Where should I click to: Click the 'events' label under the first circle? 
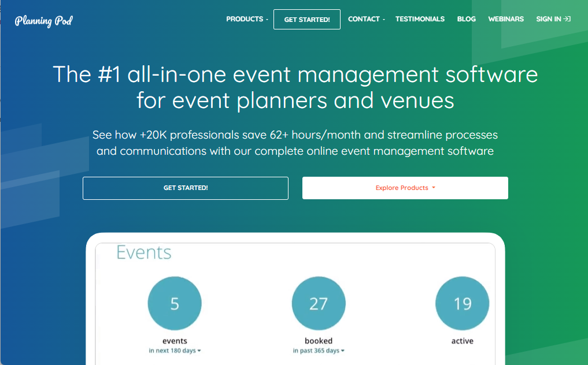click(x=175, y=341)
